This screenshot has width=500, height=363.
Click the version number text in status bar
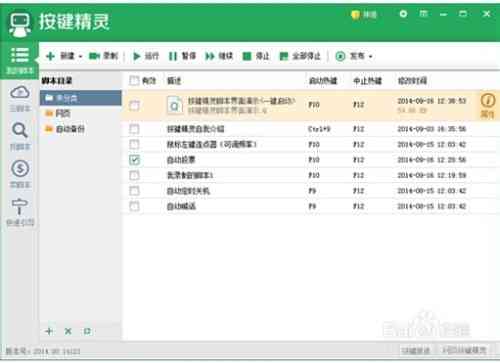tap(43, 351)
